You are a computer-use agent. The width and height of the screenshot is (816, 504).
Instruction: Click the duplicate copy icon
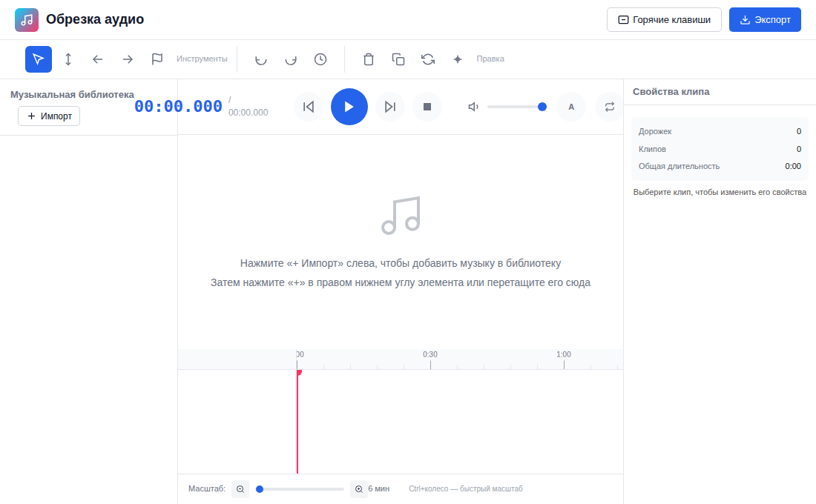pyautogui.click(x=398, y=59)
